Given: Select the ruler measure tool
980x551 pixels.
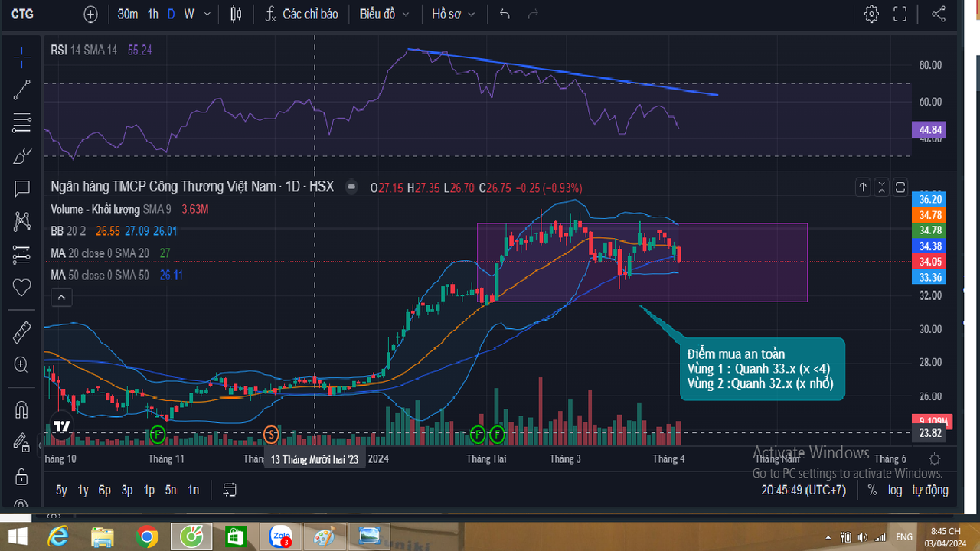Looking at the screenshot, I should pyautogui.click(x=22, y=331).
